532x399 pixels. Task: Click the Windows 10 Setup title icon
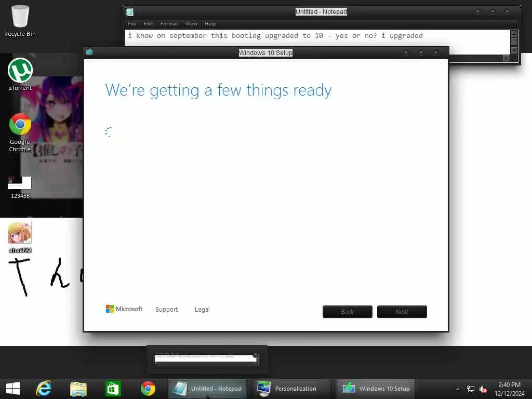(x=89, y=51)
